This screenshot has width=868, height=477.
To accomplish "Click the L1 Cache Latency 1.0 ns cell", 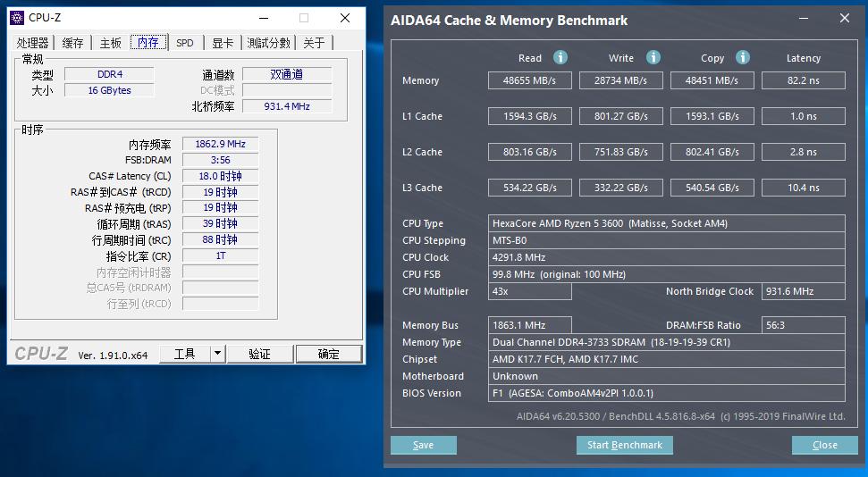I will coord(804,116).
